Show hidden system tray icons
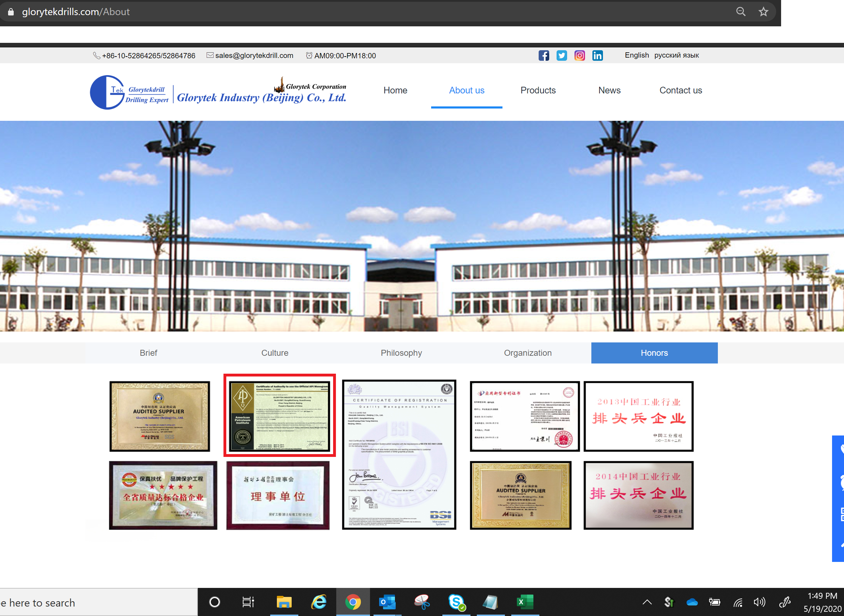This screenshot has height=616, width=844. [x=647, y=602]
